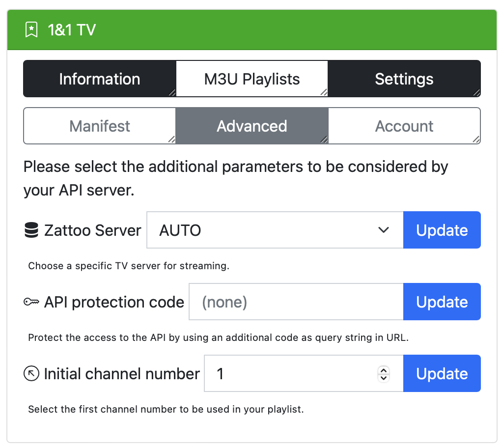This screenshot has height=448, width=502.
Task: Click the API protection code label
Action: (x=114, y=302)
